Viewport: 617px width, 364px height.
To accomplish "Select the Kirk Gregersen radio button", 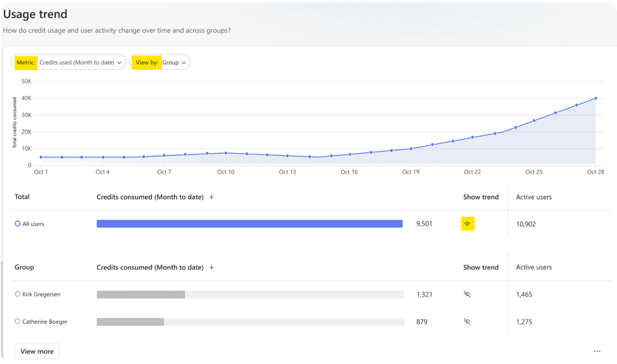I will (18, 294).
